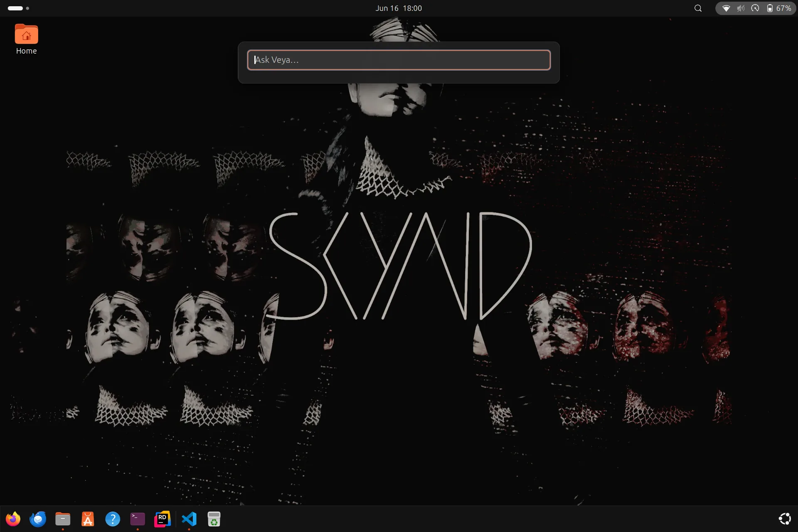Show applications via Ubuntu logo button
798x532 pixels.
pyautogui.click(x=785, y=519)
